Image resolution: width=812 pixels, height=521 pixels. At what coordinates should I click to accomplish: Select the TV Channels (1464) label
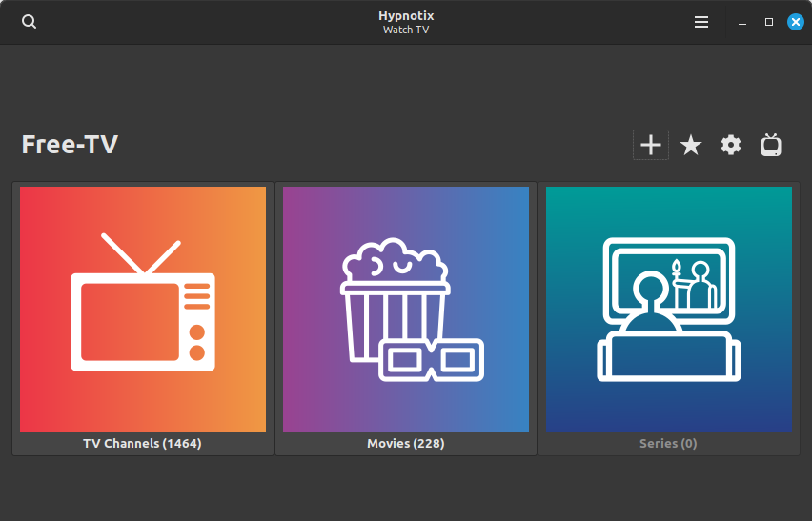coord(142,444)
